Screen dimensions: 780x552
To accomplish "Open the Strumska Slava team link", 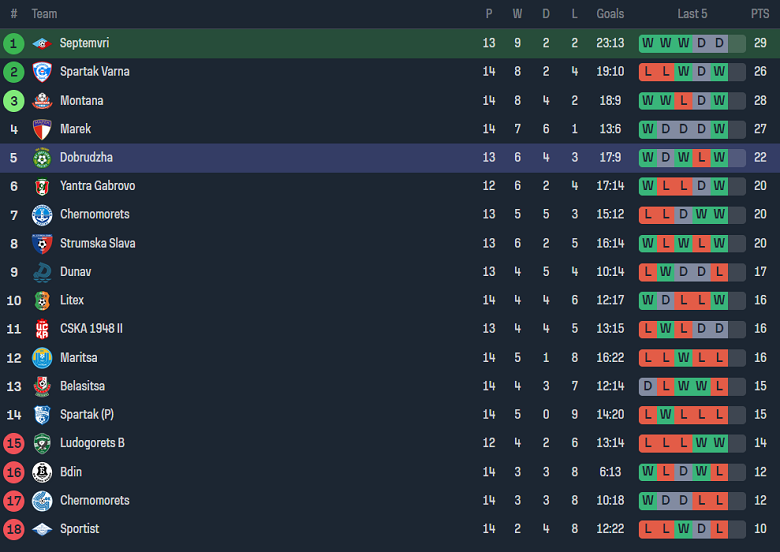I will pyautogui.click(x=97, y=243).
